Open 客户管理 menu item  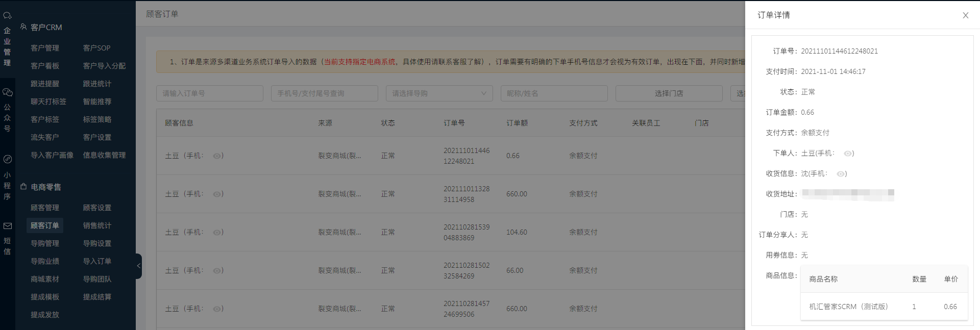click(45, 48)
